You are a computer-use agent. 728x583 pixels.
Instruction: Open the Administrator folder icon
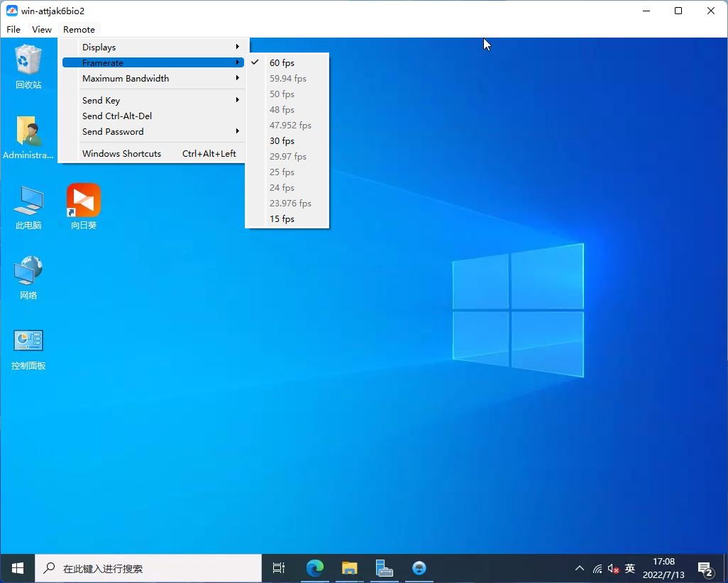28,133
